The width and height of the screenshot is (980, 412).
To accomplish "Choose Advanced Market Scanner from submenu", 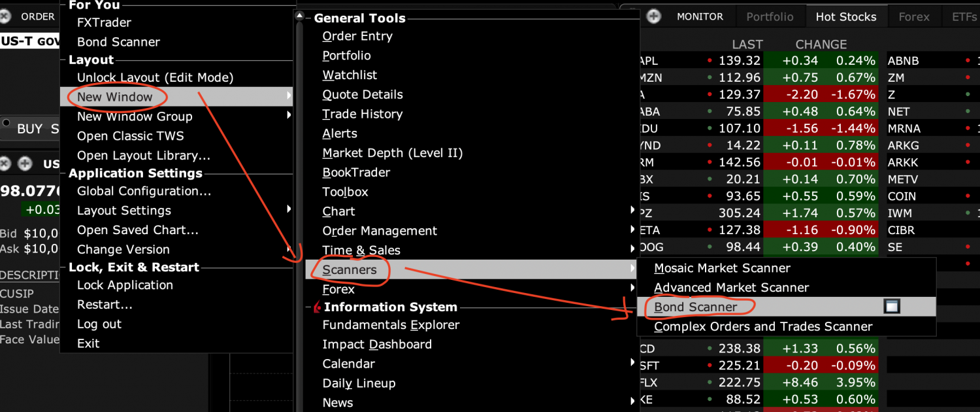I will (x=731, y=288).
